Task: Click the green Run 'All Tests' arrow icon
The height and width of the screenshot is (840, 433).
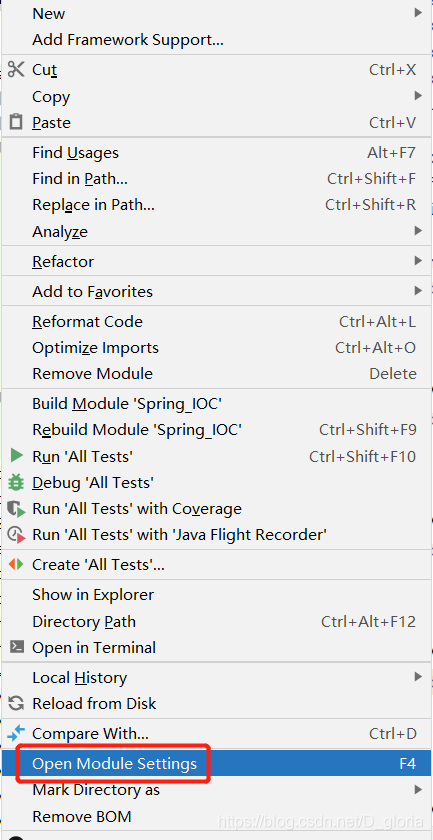Action: coord(17,456)
